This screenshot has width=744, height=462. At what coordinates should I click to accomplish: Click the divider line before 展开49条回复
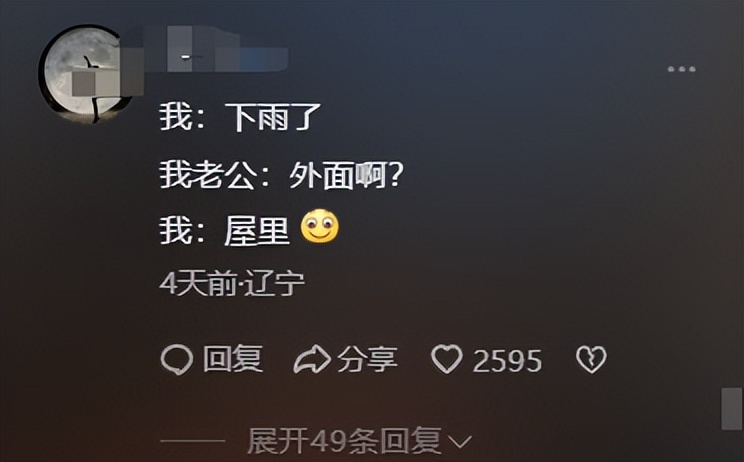tap(192, 441)
